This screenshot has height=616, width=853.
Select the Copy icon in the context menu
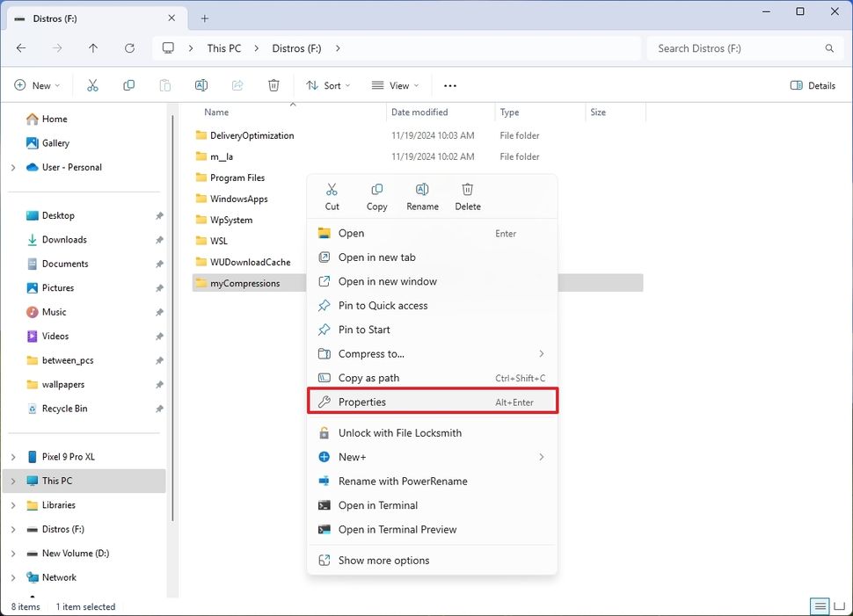pyautogui.click(x=376, y=195)
